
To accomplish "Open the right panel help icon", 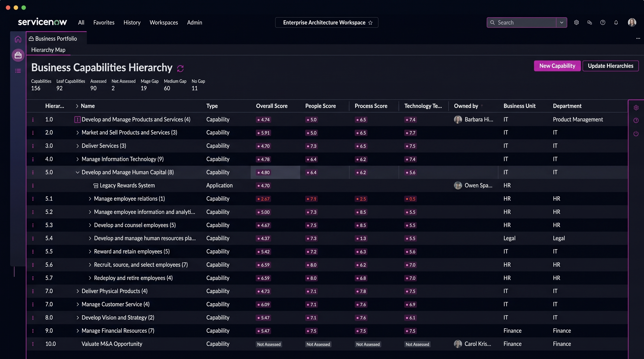I will (636, 121).
